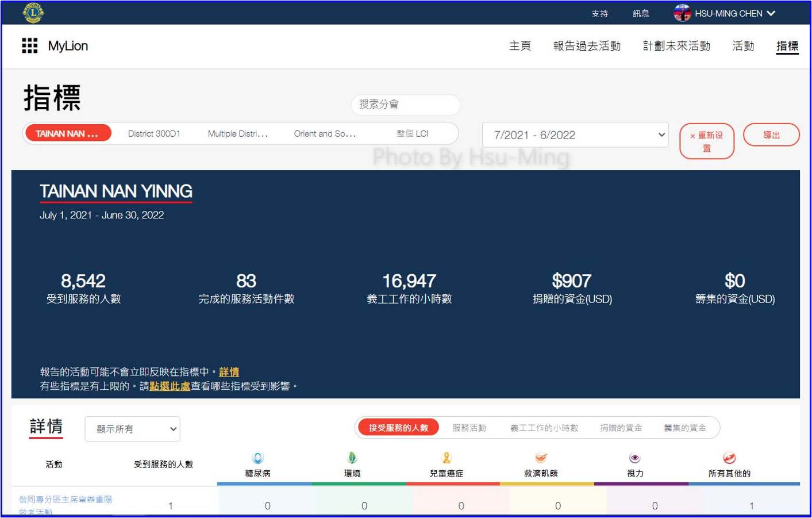Open the 7/2021 - 6/2022 date range dropdown
Image resolution: width=812 pixels, height=518 pixels.
coord(575,135)
